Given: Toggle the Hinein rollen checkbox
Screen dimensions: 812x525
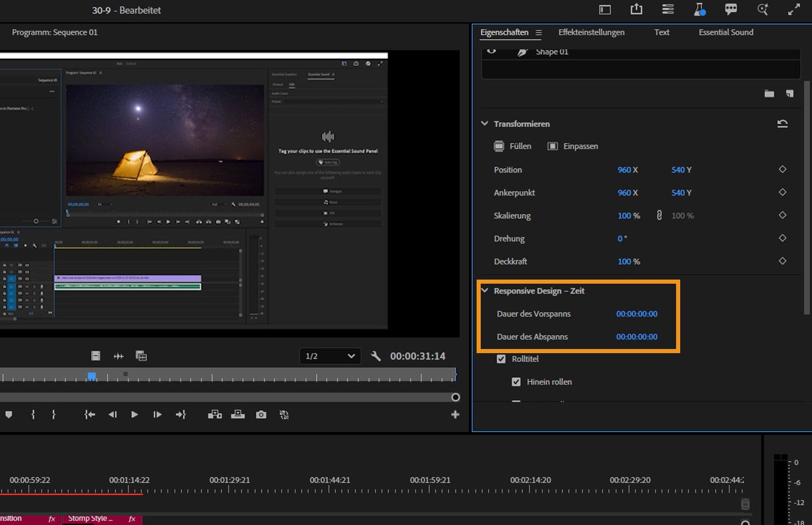Looking at the screenshot, I should tap(516, 382).
